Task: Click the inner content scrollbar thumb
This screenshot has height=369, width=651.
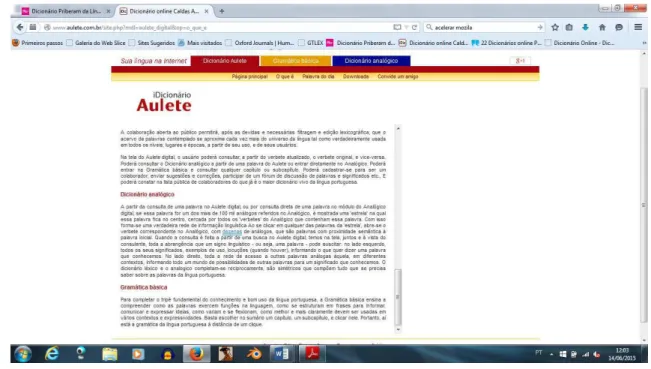Action: click(398, 296)
